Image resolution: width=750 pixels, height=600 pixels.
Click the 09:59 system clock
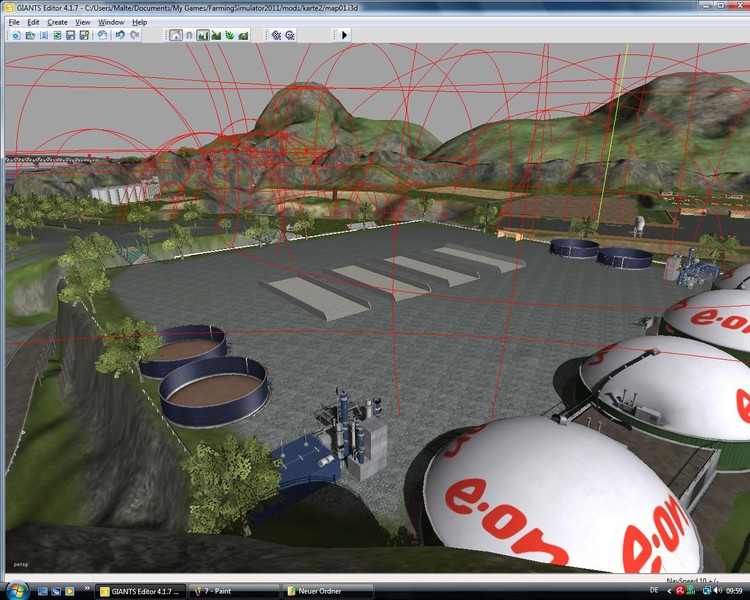pos(734,591)
